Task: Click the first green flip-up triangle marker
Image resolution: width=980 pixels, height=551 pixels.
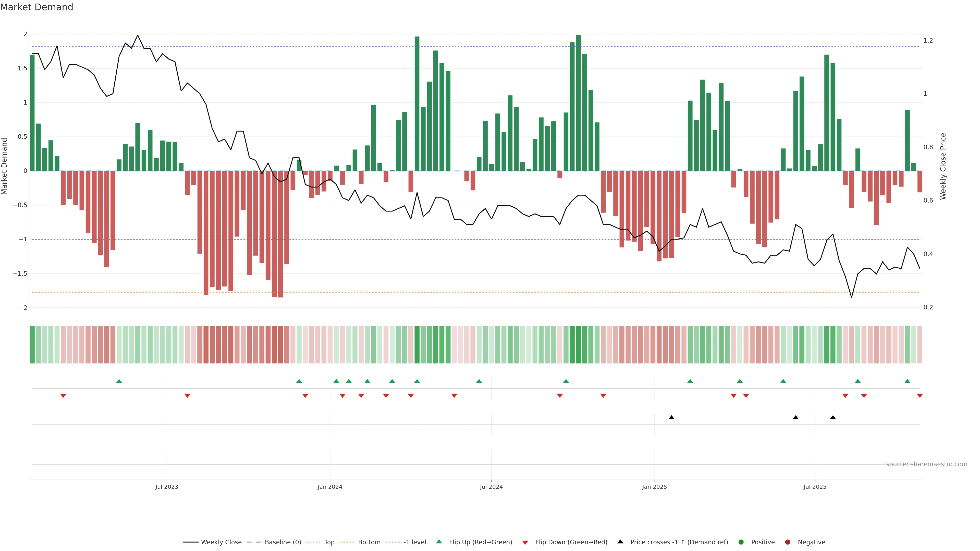Action: coord(119,381)
